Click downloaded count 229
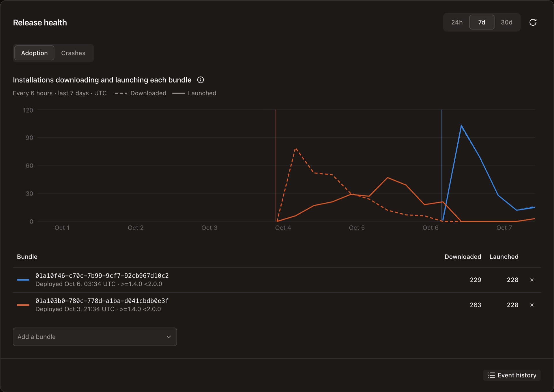The image size is (554, 392). pos(475,280)
